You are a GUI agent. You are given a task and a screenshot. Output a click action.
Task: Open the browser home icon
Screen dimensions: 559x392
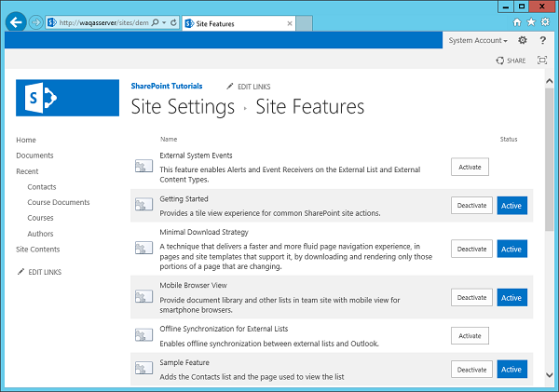click(517, 20)
